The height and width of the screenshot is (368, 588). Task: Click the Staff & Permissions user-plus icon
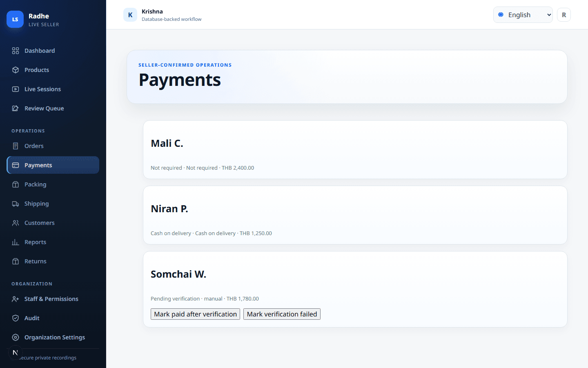(x=16, y=299)
